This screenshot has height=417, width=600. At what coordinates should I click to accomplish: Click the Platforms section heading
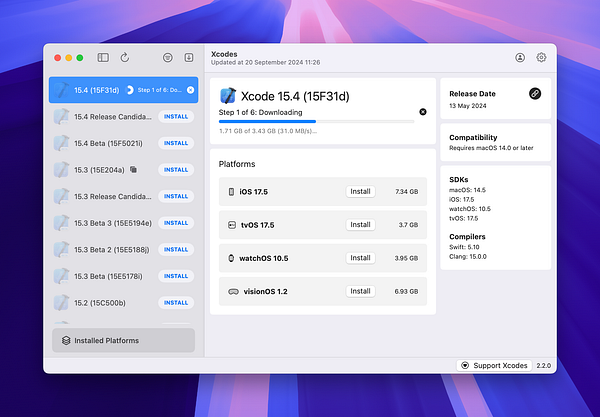(237, 164)
